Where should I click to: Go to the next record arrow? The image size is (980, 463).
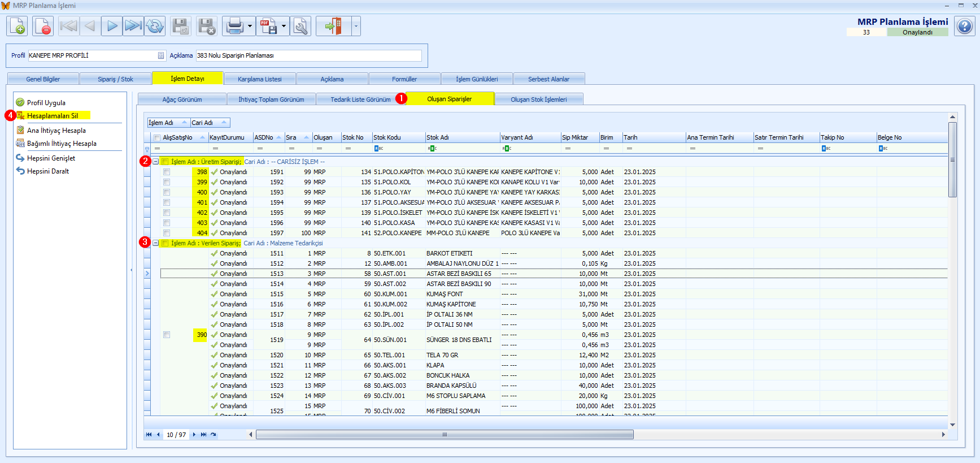112,26
